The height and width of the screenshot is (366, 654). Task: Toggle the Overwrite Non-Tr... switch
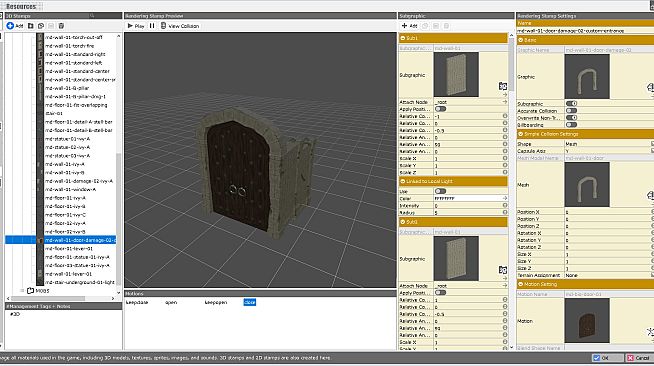coord(571,118)
